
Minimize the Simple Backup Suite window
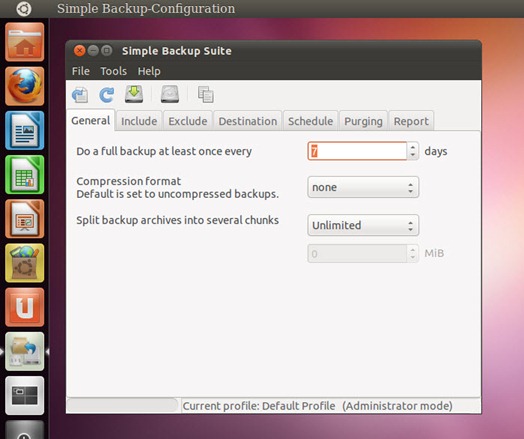click(x=93, y=51)
